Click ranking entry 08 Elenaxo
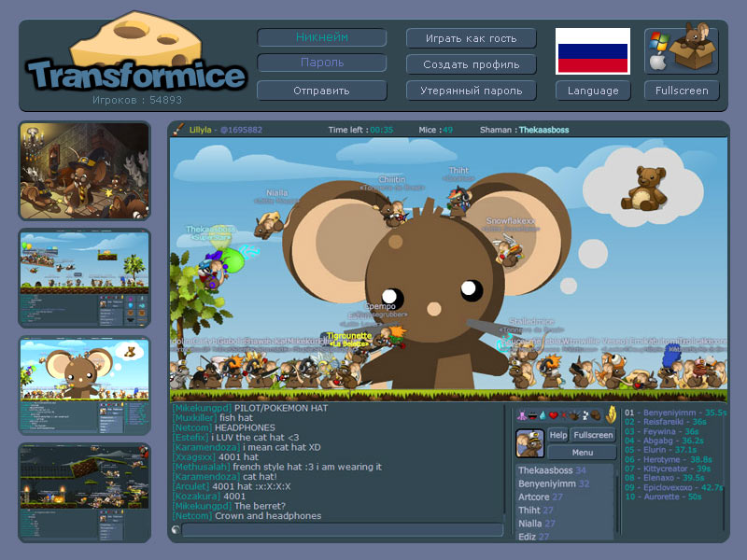 tap(665, 478)
